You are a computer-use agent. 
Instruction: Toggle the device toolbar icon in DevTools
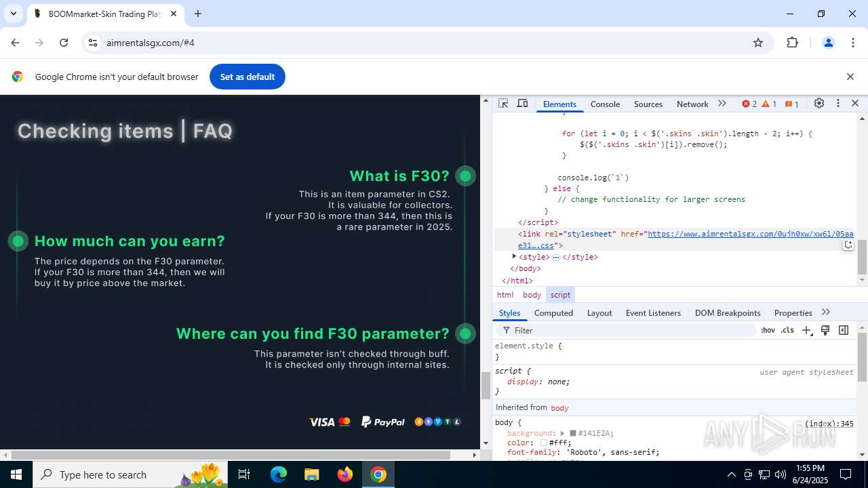522,104
